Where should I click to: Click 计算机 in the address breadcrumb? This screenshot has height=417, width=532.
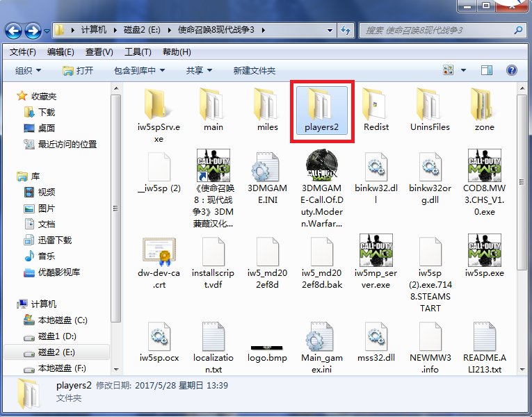94,30
